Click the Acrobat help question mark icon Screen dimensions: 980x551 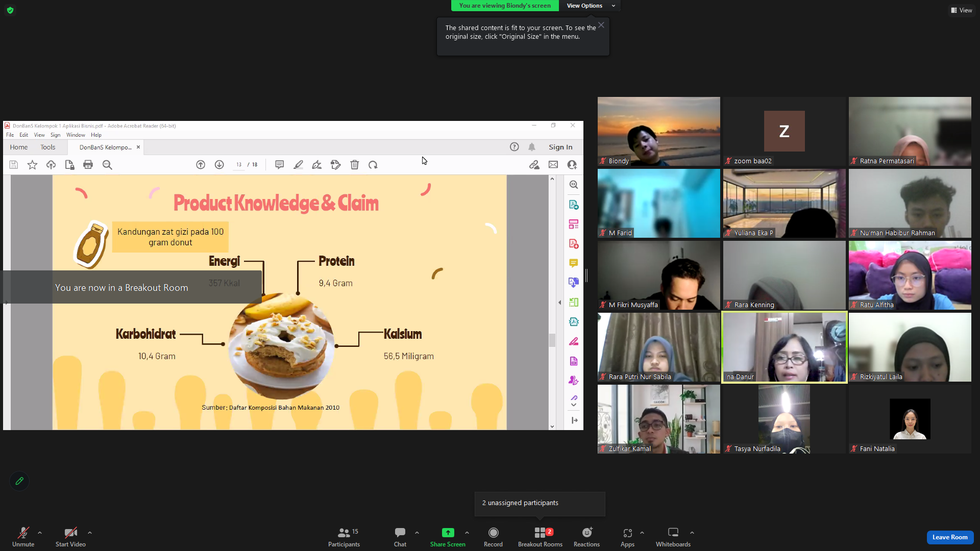point(514,147)
